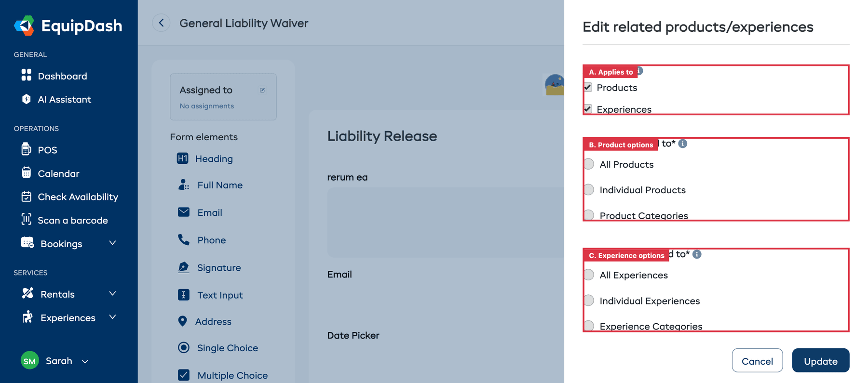The height and width of the screenshot is (383, 868).
Task: Go to Check Availability
Action: click(78, 197)
